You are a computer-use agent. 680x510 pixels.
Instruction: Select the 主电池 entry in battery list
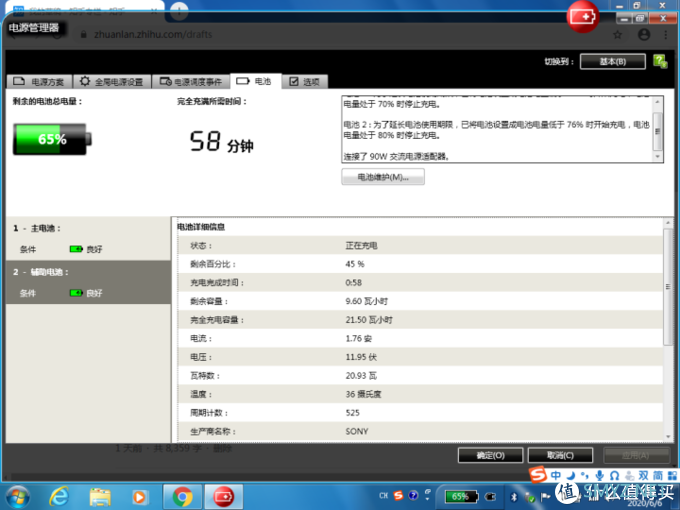(88, 239)
